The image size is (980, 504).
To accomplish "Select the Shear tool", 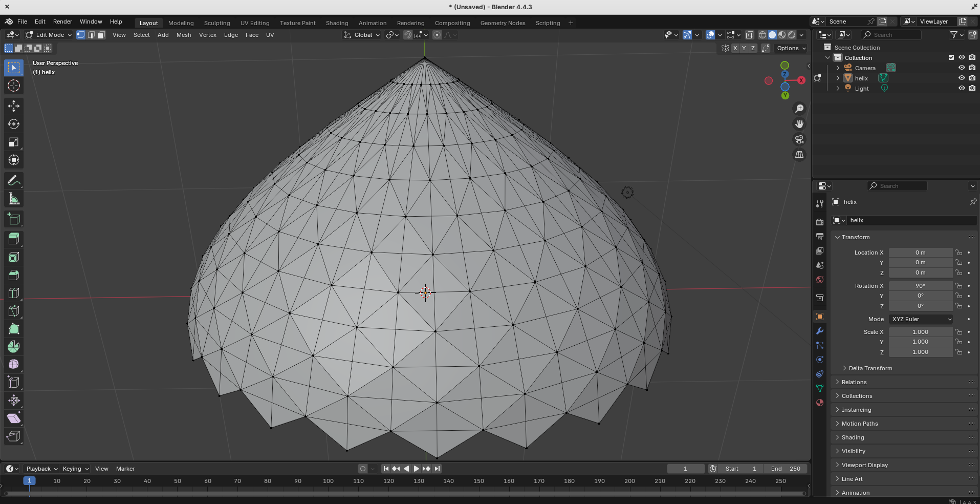I will 14,418.
